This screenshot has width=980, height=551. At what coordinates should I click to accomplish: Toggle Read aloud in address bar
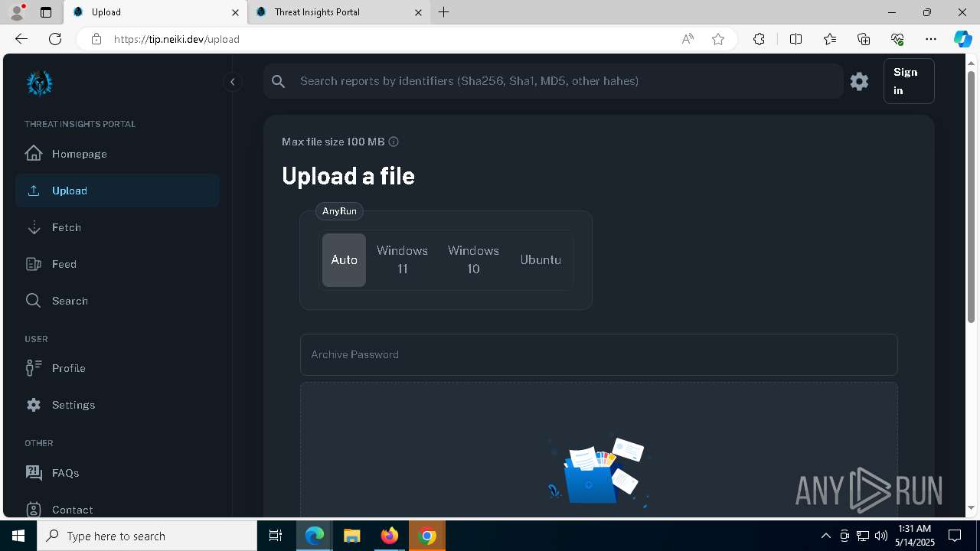(688, 39)
